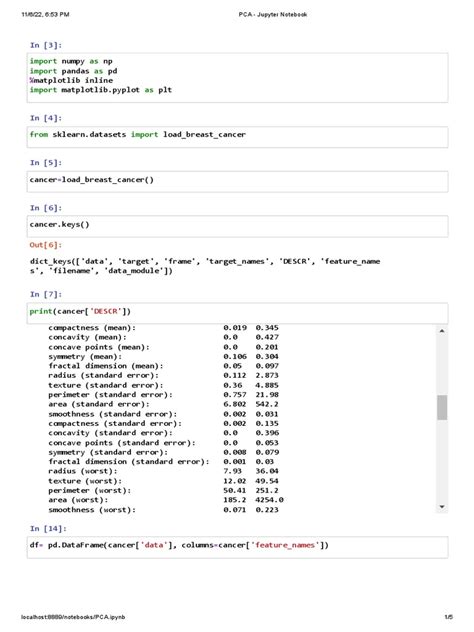Click the 'PCA - Jupyter Notebook' page title
This screenshot has height=632, width=474.
click(x=273, y=15)
